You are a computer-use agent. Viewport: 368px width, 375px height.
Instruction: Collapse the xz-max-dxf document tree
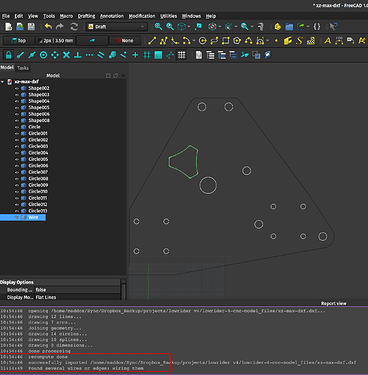(x=3, y=82)
